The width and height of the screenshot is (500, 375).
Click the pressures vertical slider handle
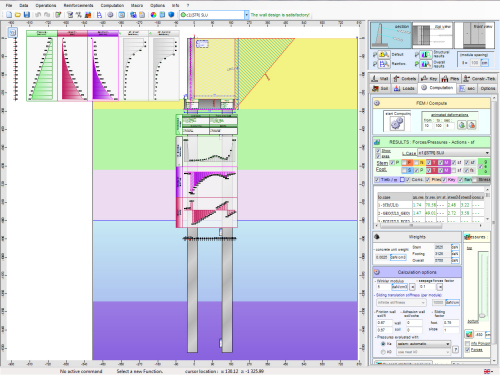click(x=482, y=315)
